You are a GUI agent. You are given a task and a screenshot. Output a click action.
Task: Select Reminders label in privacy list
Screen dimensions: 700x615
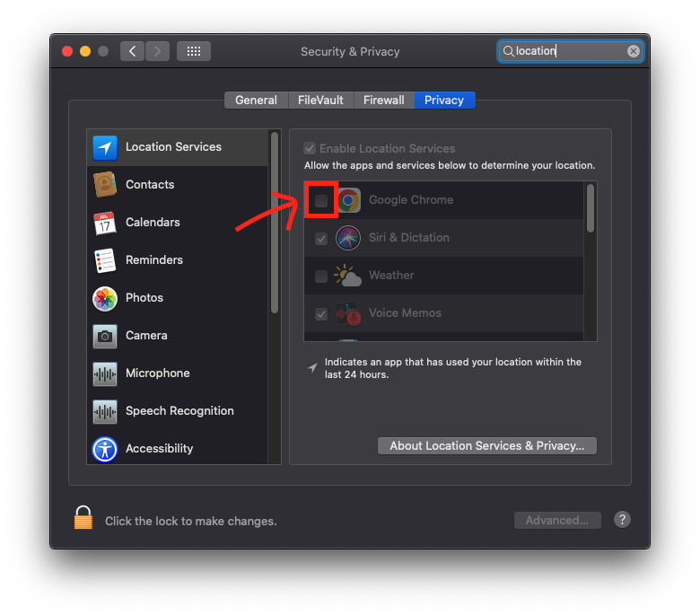coord(154,260)
